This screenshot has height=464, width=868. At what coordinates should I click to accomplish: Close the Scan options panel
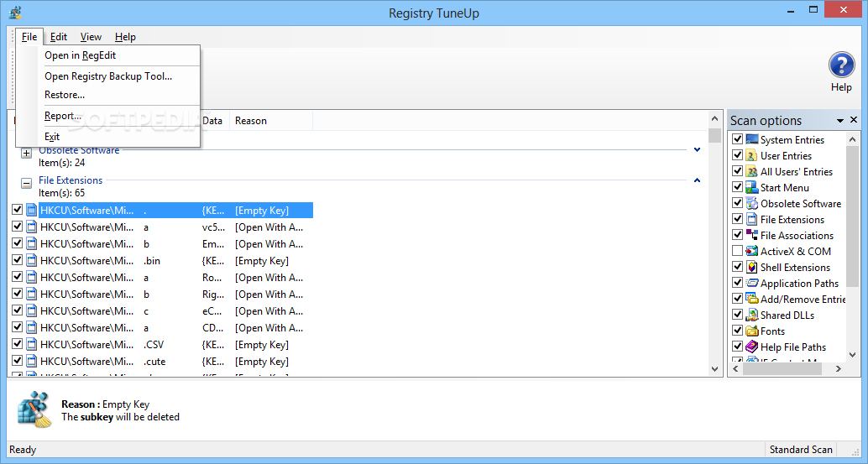point(853,120)
